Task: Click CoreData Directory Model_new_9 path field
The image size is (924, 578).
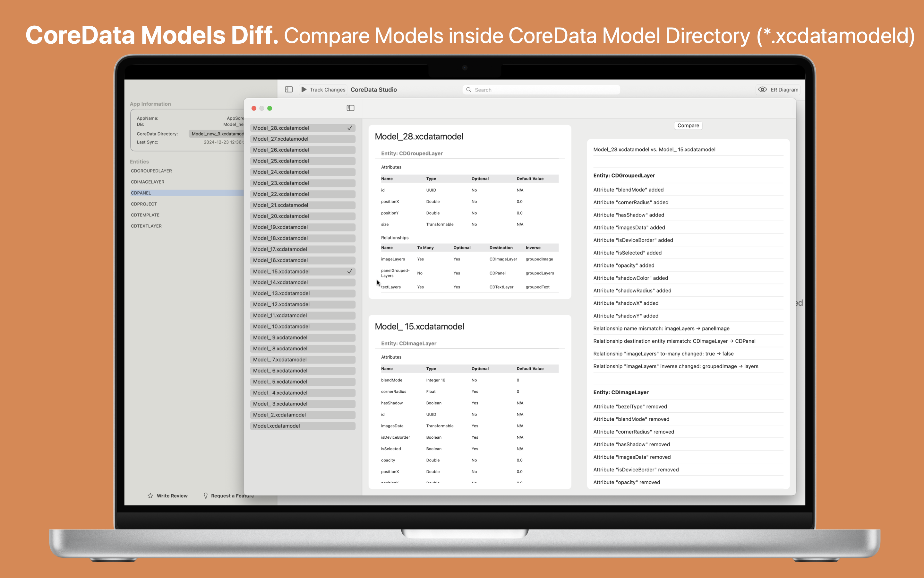Action: click(x=217, y=134)
